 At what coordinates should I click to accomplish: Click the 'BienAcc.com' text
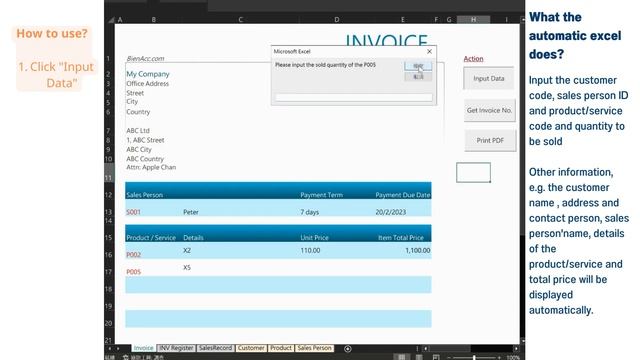coord(145,58)
